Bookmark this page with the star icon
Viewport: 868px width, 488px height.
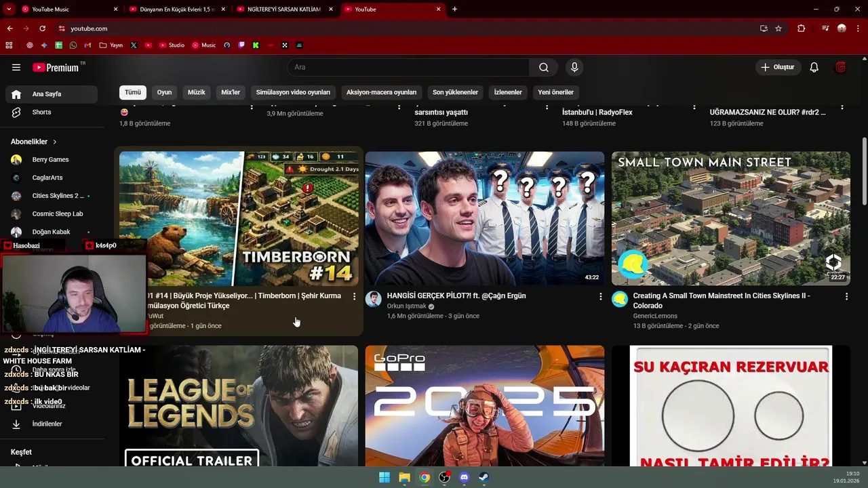[x=778, y=28]
